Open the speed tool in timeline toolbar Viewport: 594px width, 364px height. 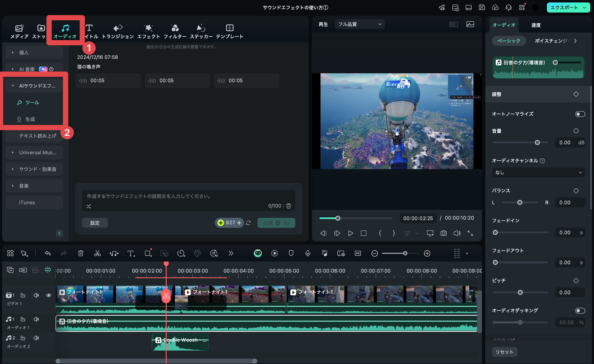tap(181, 253)
